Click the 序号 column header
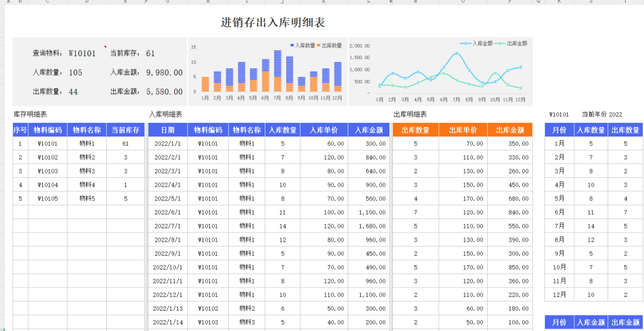This screenshot has height=331, width=644. tap(20, 130)
